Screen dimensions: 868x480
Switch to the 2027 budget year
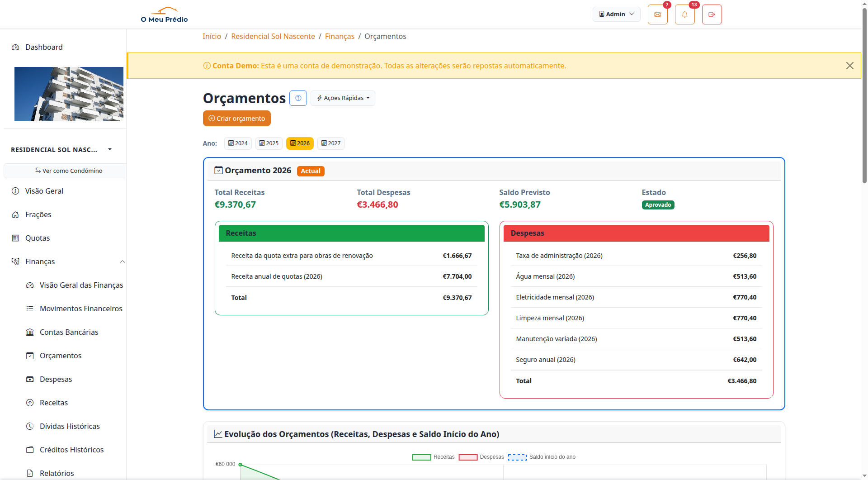point(330,143)
